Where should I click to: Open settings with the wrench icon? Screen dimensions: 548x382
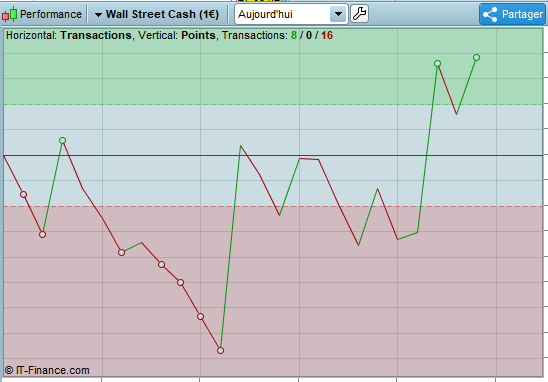tap(359, 14)
